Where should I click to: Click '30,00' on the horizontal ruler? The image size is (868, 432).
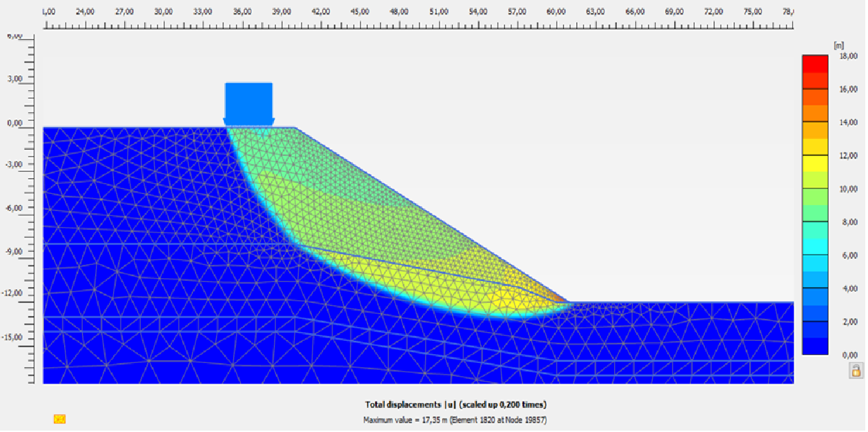tap(164, 12)
